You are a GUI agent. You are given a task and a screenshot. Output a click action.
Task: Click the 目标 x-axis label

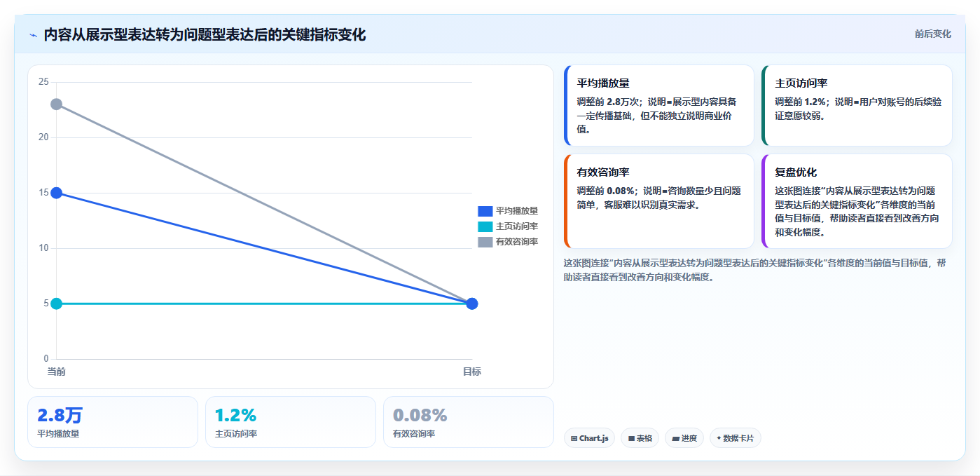[472, 372]
